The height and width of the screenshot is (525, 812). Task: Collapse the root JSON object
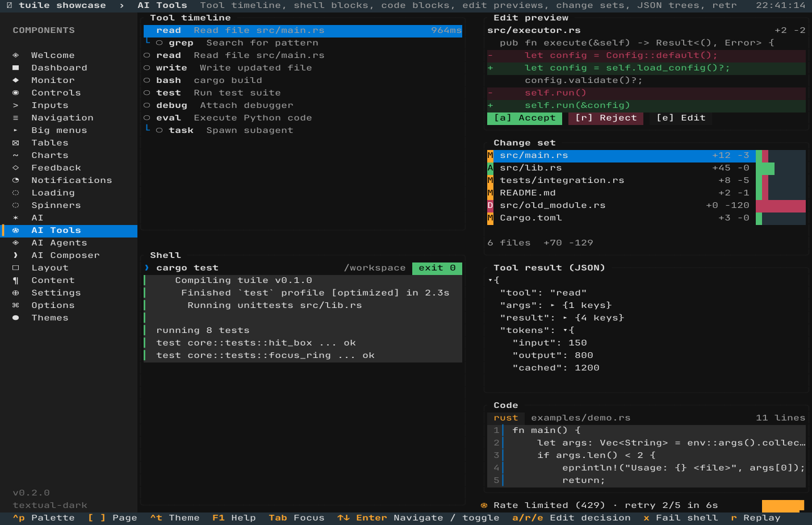490,280
